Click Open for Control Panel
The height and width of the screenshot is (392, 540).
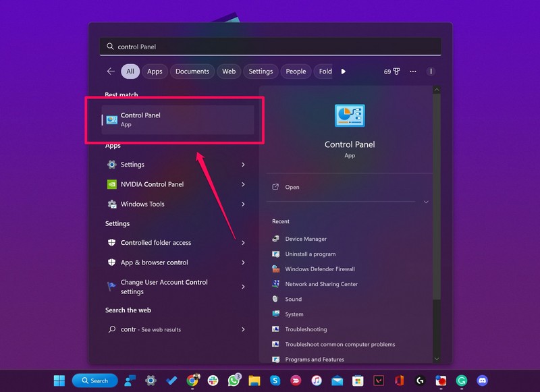click(x=292, y=188)
